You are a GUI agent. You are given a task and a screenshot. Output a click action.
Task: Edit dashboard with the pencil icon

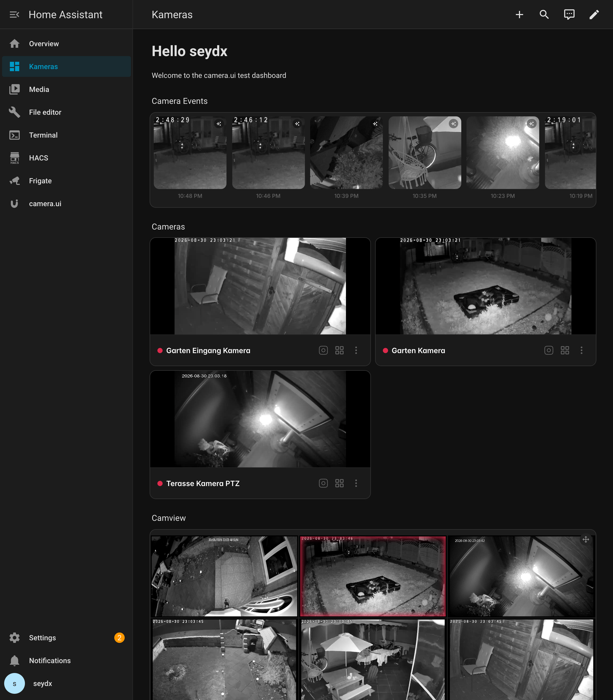[594, 14]
